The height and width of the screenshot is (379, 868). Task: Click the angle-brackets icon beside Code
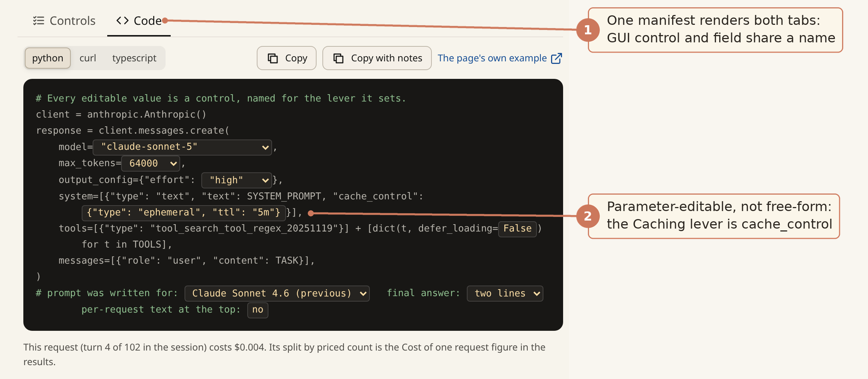123,20
